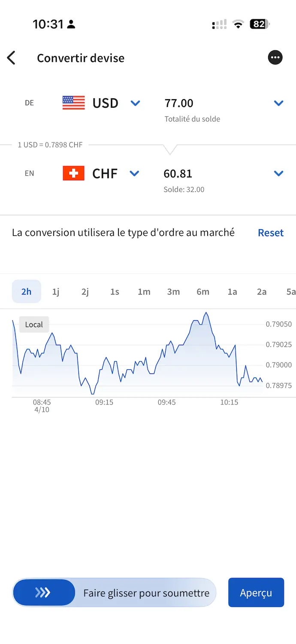
Task: Open the user profile icon in status bar
Action: [71, 24]
